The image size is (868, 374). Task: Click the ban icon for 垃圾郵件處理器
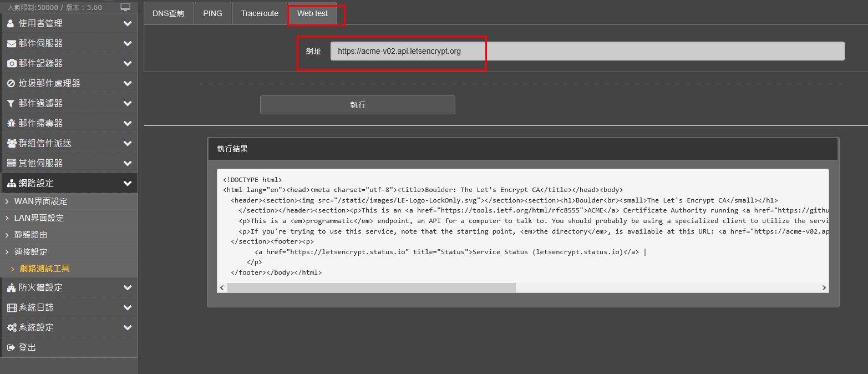coord(11,83)
